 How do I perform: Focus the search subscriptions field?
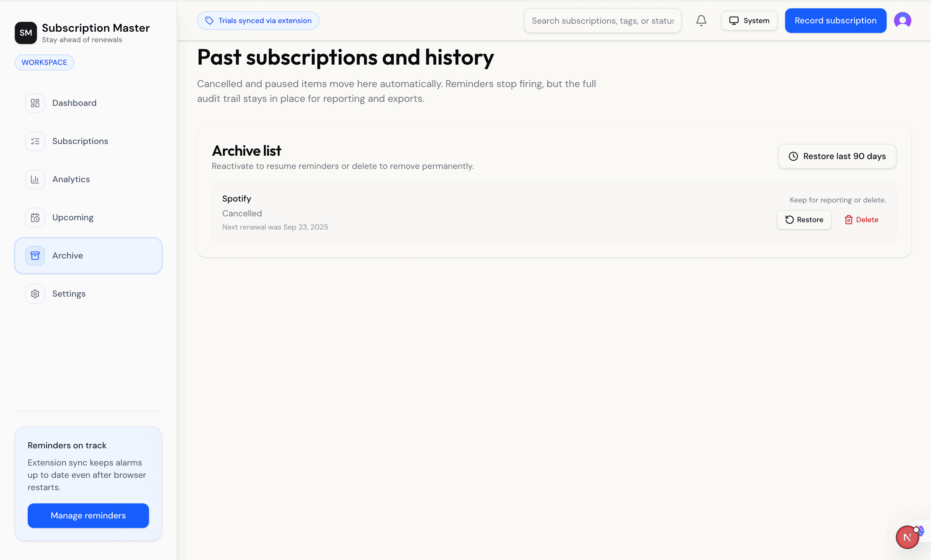(x=602, y=21)
